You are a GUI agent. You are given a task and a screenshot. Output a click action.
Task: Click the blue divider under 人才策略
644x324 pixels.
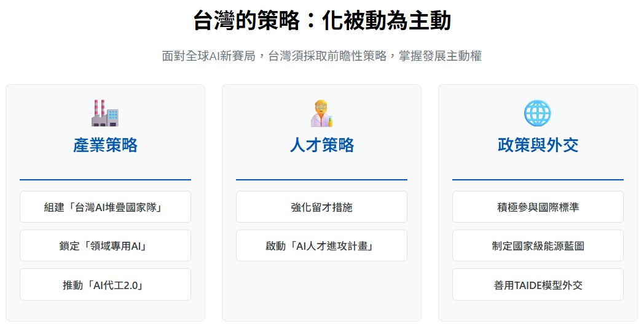click(x=321, y=180)
